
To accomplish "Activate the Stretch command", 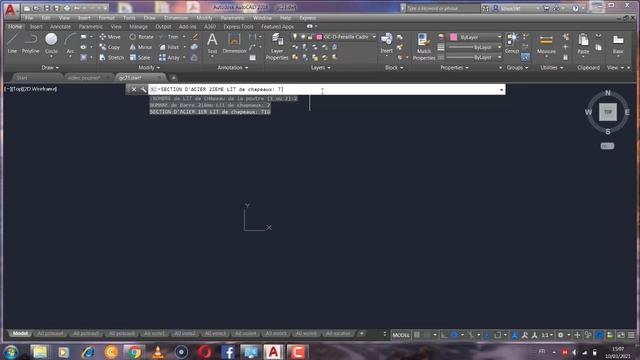I will point(111,58).
